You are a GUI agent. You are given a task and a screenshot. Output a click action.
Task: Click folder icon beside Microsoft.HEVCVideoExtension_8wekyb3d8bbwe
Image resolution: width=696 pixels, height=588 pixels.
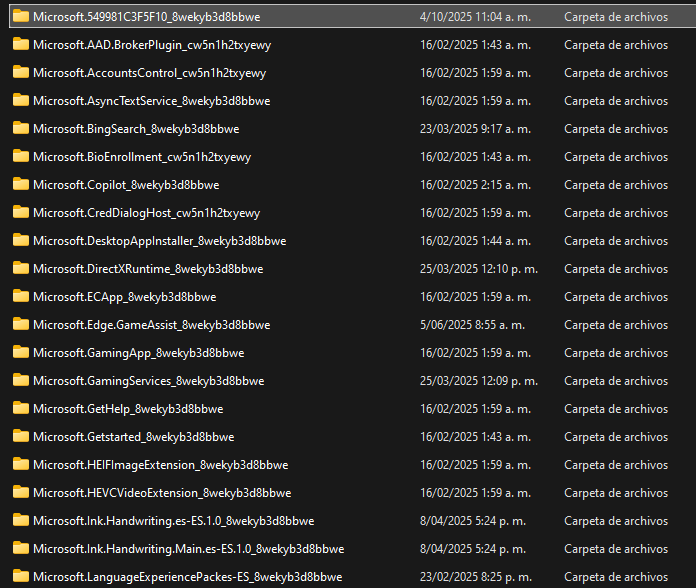20,492
